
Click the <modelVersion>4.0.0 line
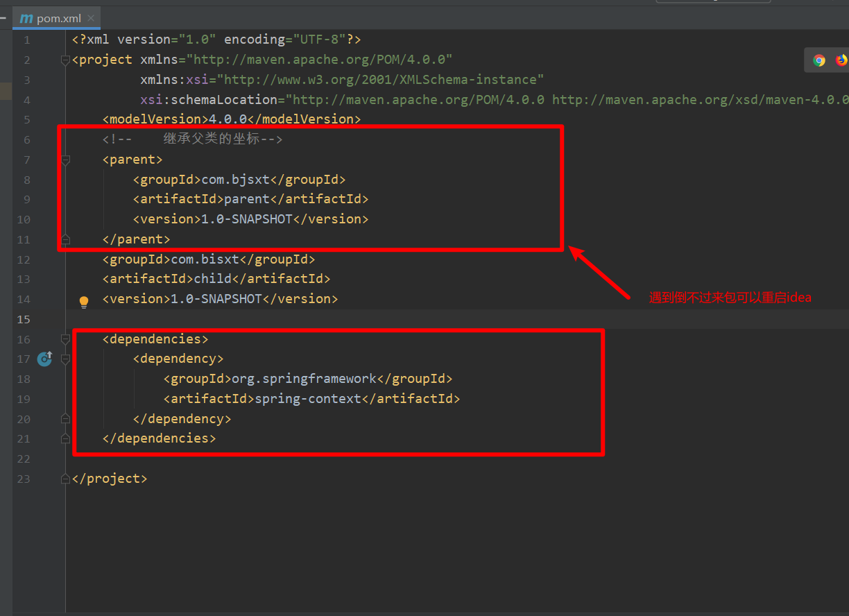point(232,119)
